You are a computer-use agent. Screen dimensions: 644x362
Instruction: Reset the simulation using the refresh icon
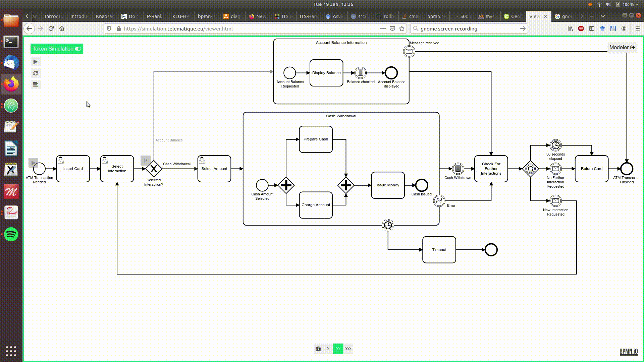pos(36,73)
